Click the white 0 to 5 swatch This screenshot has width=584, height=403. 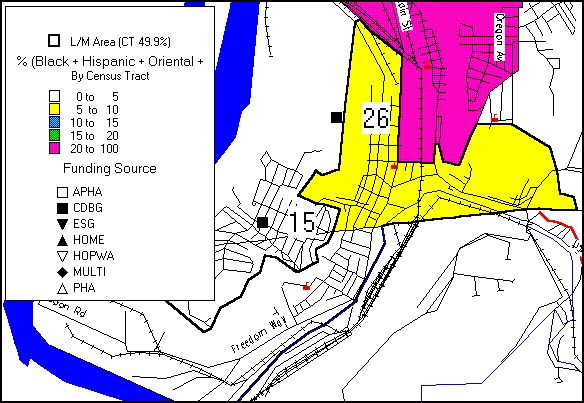pyautogui.click(x=54, y=96)
